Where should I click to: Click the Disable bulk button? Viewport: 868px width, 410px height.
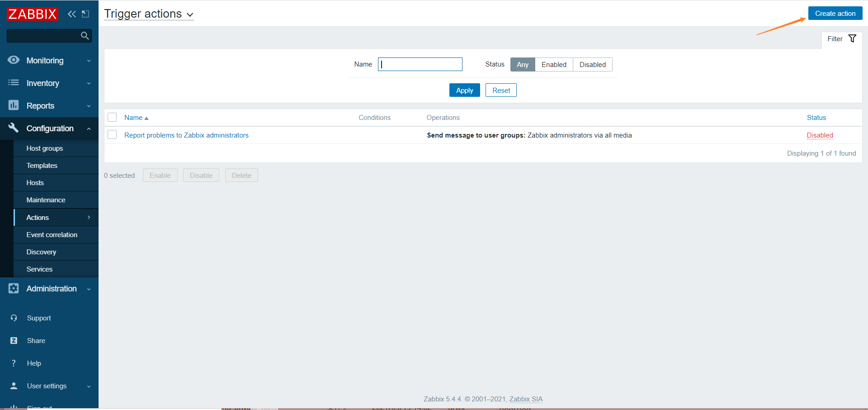click(x=201, y=175)
